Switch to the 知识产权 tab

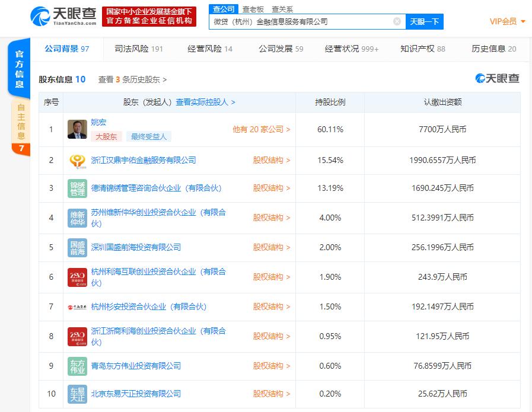pos(423,49)
